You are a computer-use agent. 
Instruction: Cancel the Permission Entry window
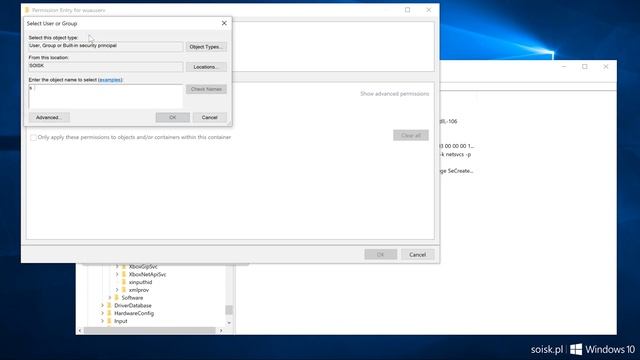coord(418,255)
